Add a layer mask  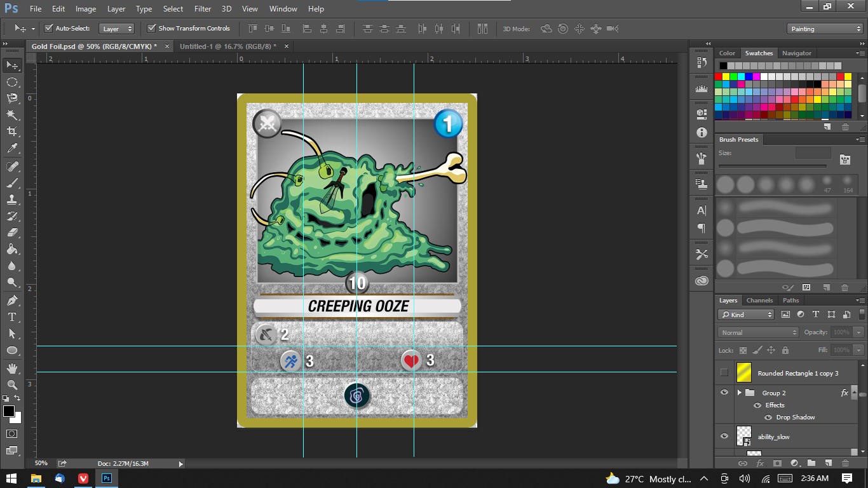pyautogui.click(x=777, y=463)
